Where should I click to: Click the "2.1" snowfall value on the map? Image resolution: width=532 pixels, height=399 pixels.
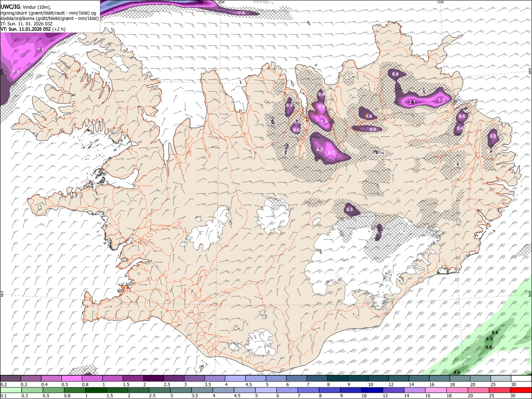click(412, 102)
